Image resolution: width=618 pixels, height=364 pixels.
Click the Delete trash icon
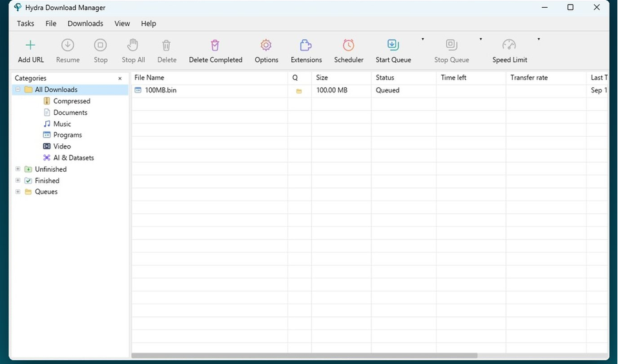click(167, 45)
